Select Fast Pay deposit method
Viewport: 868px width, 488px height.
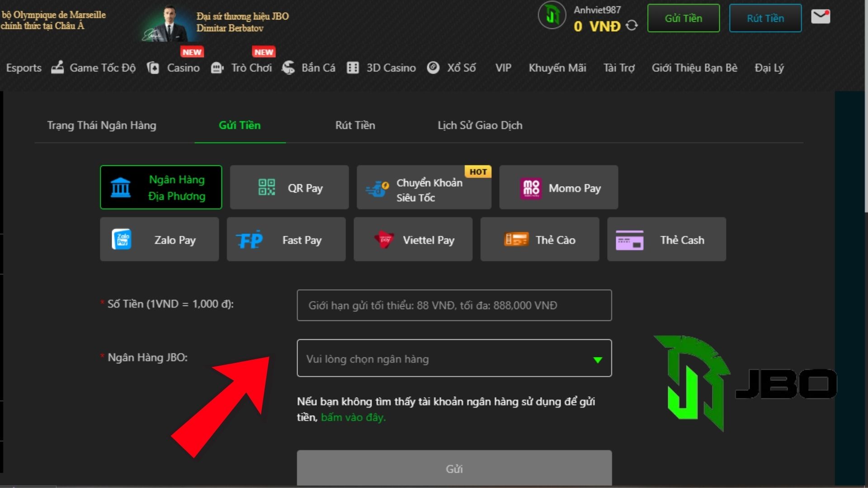tap(286, 239)
